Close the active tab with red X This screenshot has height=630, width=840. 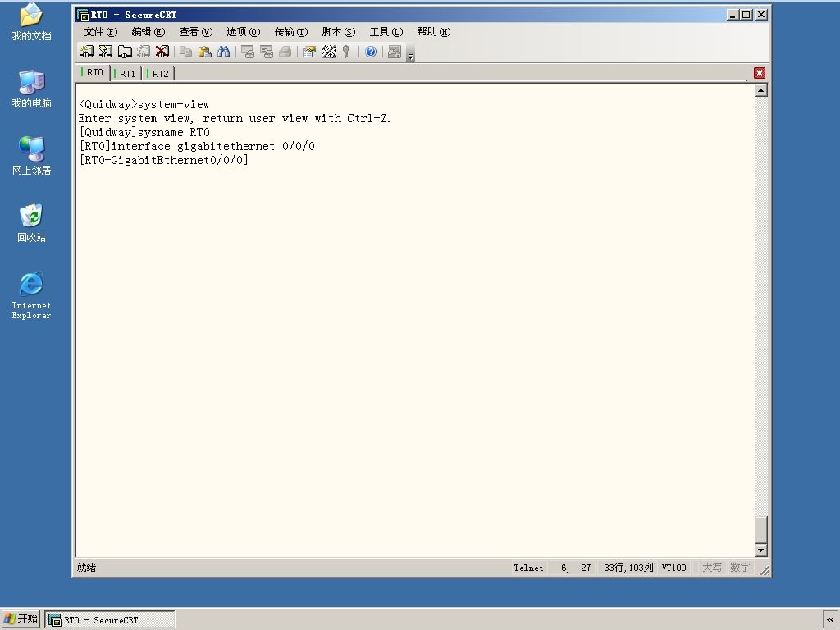759,73
